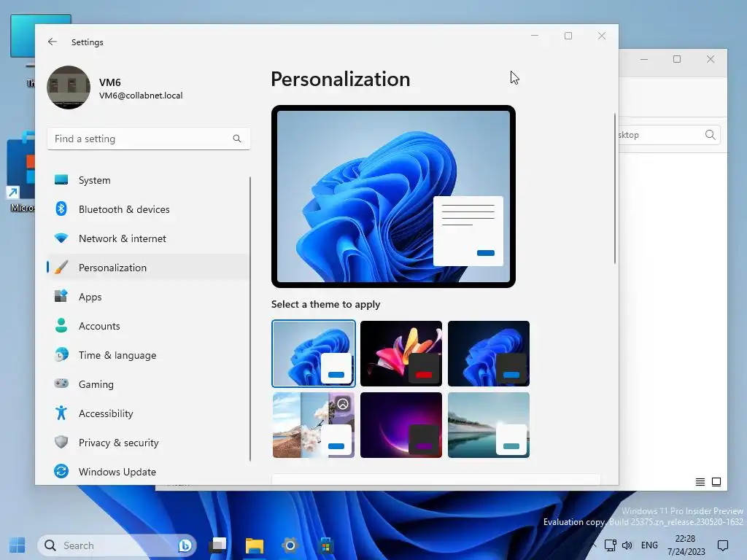Image resolution: width=747 pixels, height=560 pixels.
Task: Show hidden tray icons chevron
Action: point(594,545)
